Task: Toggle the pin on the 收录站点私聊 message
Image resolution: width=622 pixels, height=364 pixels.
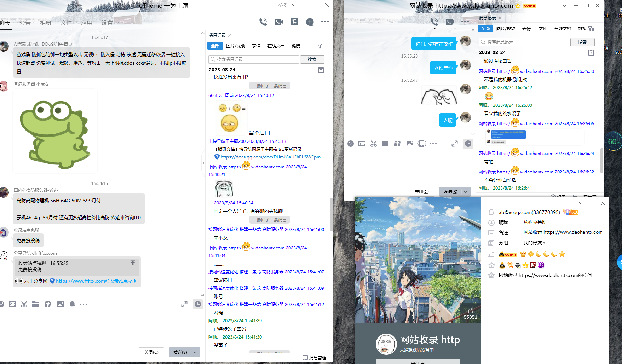Action: coord(132,263)
